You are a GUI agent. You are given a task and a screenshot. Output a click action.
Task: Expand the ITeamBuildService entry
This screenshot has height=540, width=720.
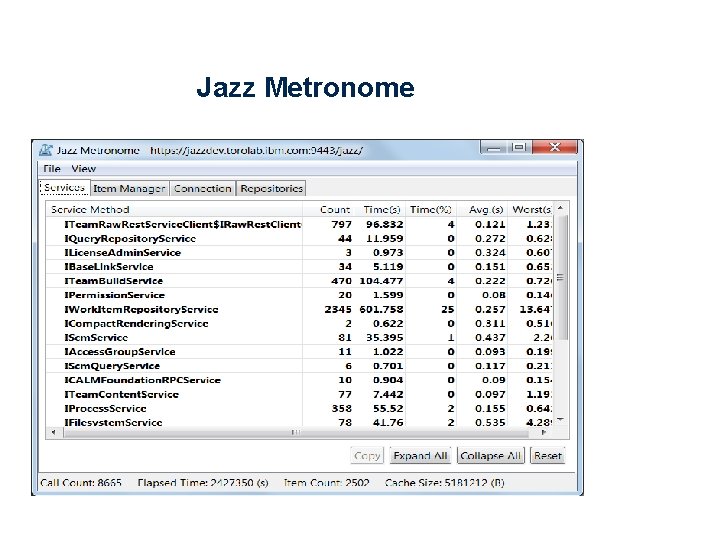(x=113, y=281)
